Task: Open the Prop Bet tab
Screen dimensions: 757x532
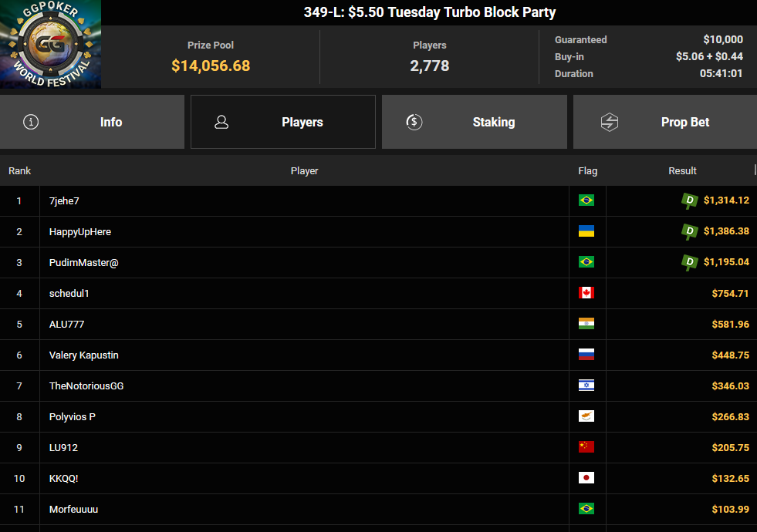Action: click(665, 122)
